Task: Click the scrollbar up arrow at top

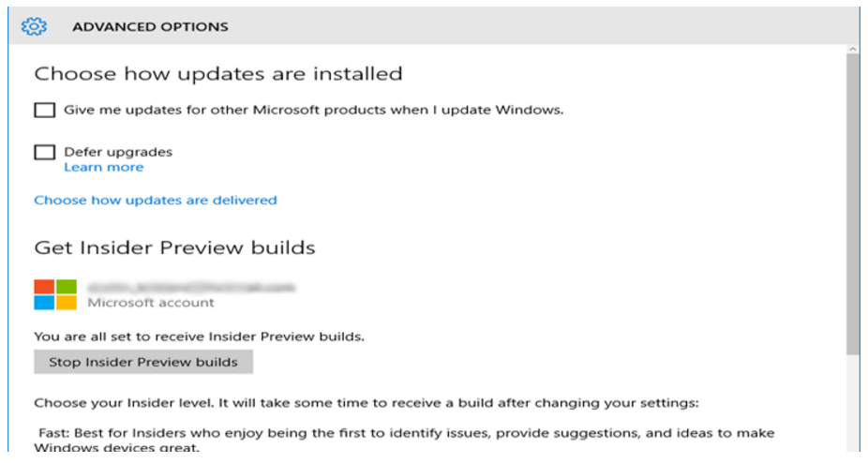Action: [853, 50]
